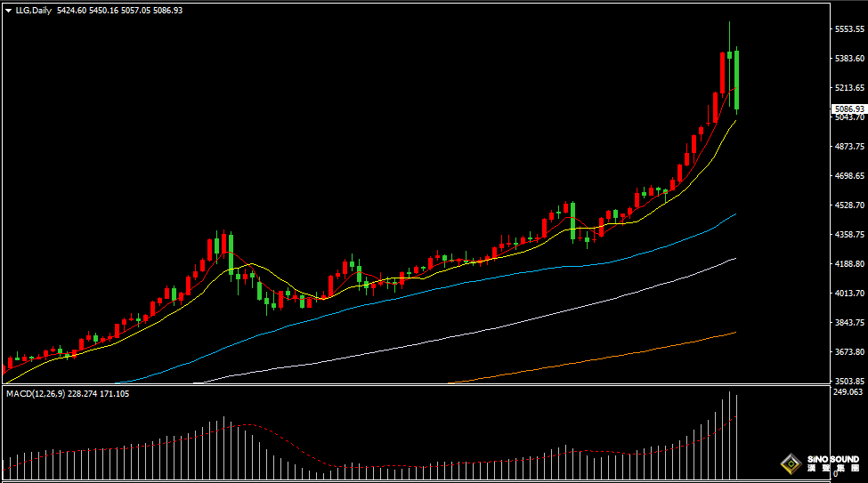Viewport: 868px width, 483px height.
Task: Click the 5553.55 price axis label
Action: coord(848,29)
